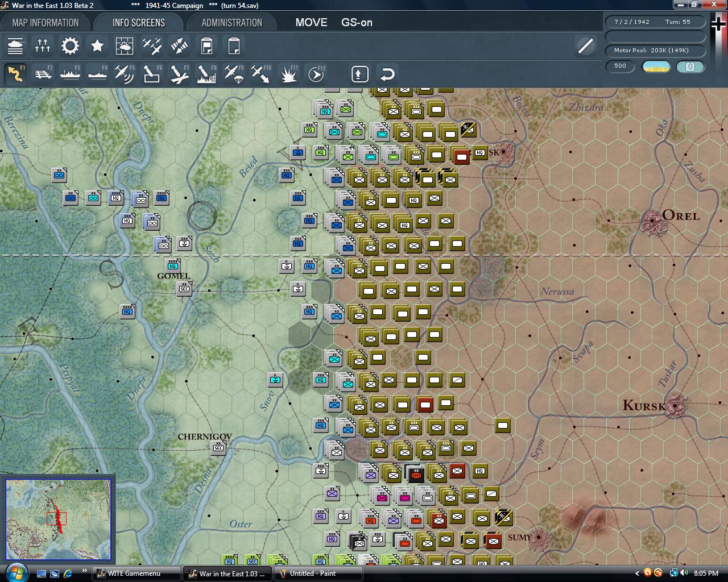Image resolution: width=728 pixels, height=582 pixels.
Task: Click the minimap overview in corner
Action: (x=58, y=519)
